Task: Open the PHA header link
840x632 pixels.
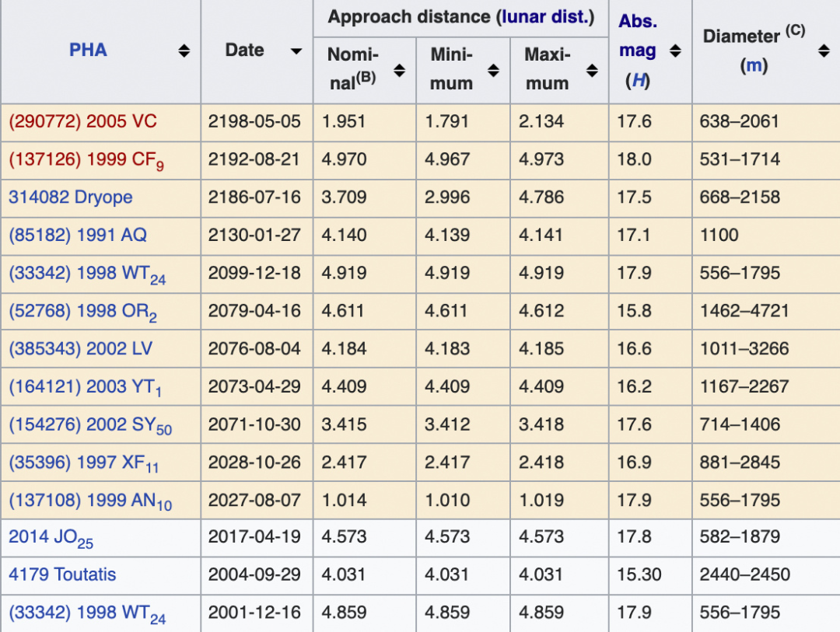Action: click(x=88, y=51)
